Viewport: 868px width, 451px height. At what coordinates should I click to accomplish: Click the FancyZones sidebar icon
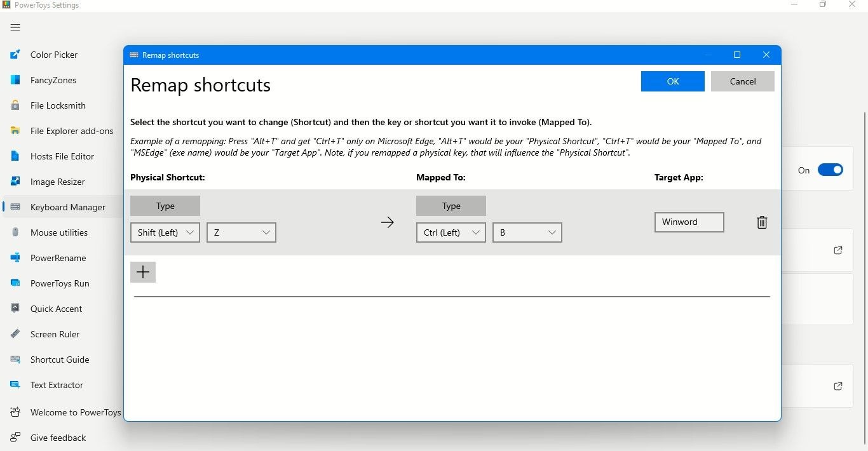(x=15, y=80)
